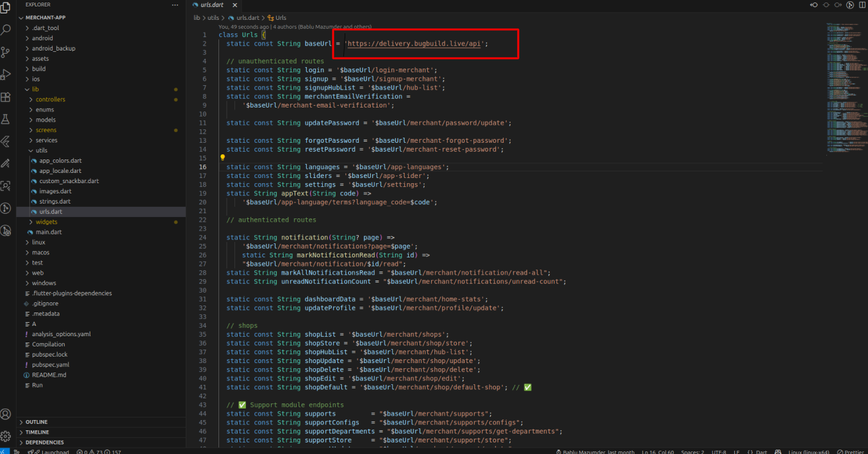Open the Testing flask icon view
The width and height of the screenshot is (868, 454).
point(6,119)
